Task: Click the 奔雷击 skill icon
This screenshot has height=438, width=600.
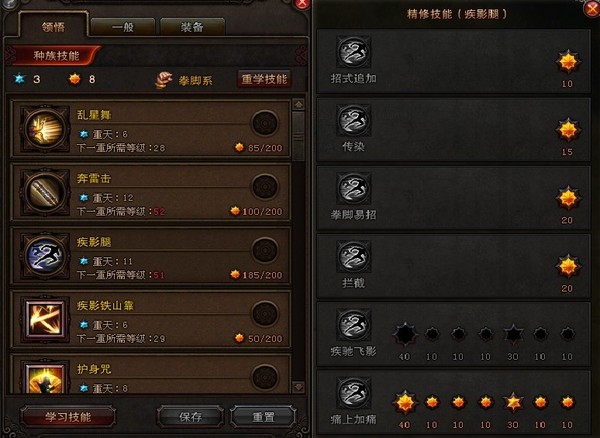Action: pyautogui.click(x=45, y=192)
